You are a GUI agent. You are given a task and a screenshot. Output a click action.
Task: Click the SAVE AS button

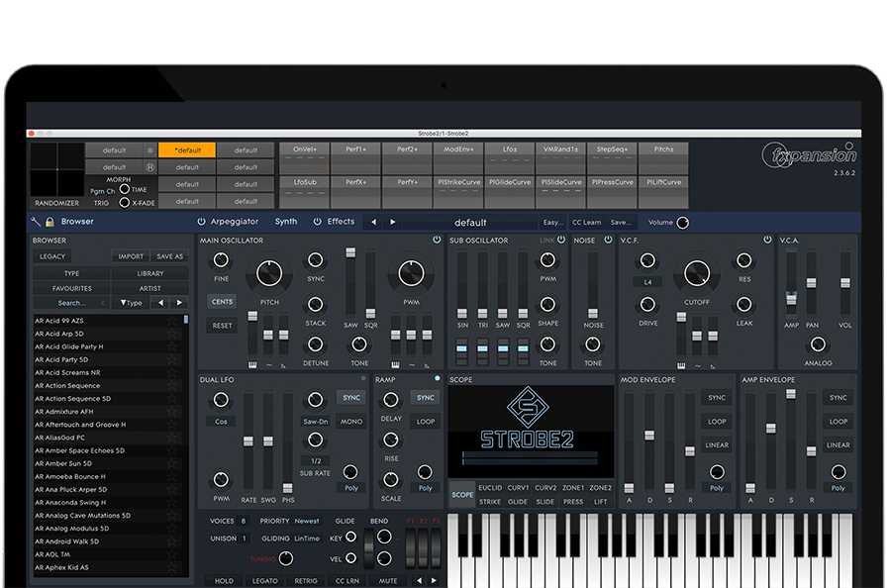click(x=170, y=256)
